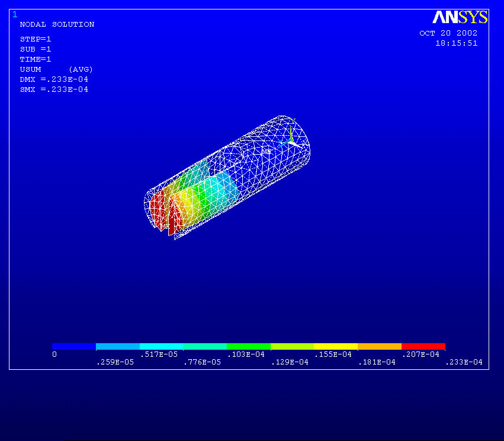Choose the orange legend color band
Viewport: 504px width, 441px height.
coord(379,346)
